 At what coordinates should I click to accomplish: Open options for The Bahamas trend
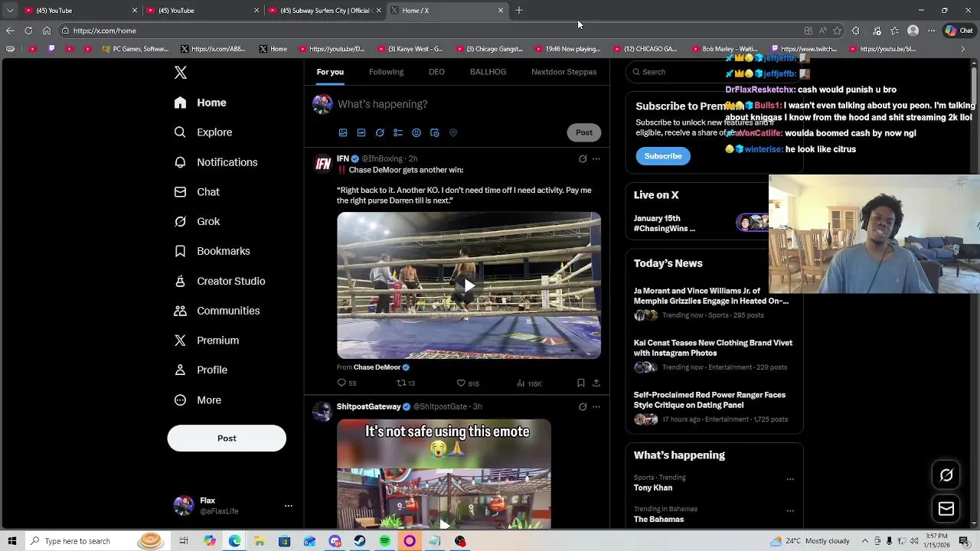pos(790,510)
